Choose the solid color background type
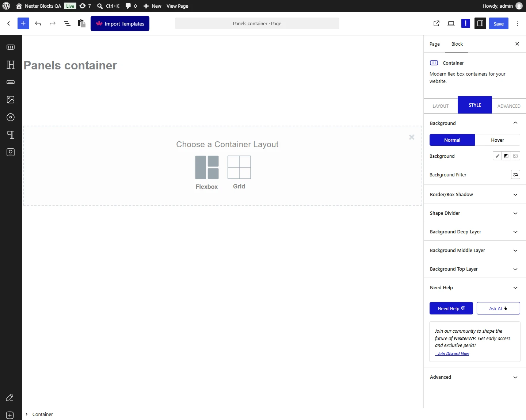The width and height of the screenshot is (526, 420). click(497, 156)
